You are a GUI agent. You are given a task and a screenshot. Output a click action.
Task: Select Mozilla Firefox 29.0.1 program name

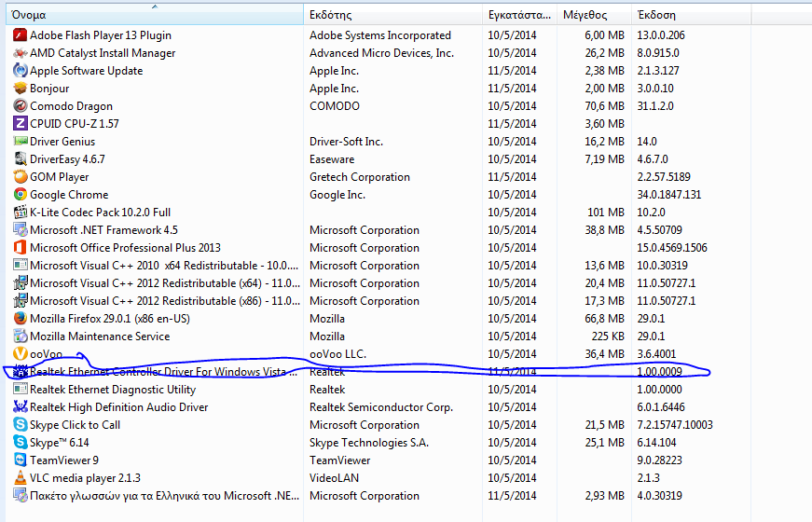coord(110,318)
